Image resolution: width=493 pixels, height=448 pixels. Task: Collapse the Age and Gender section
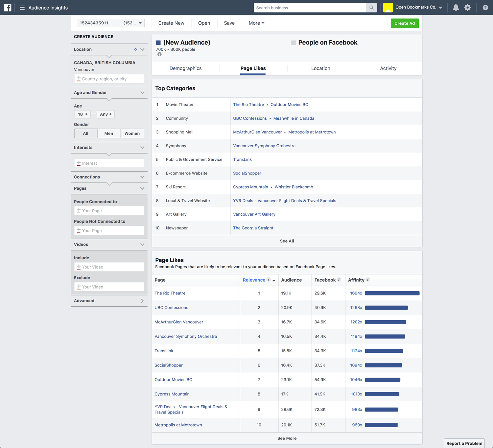[142, 93]
